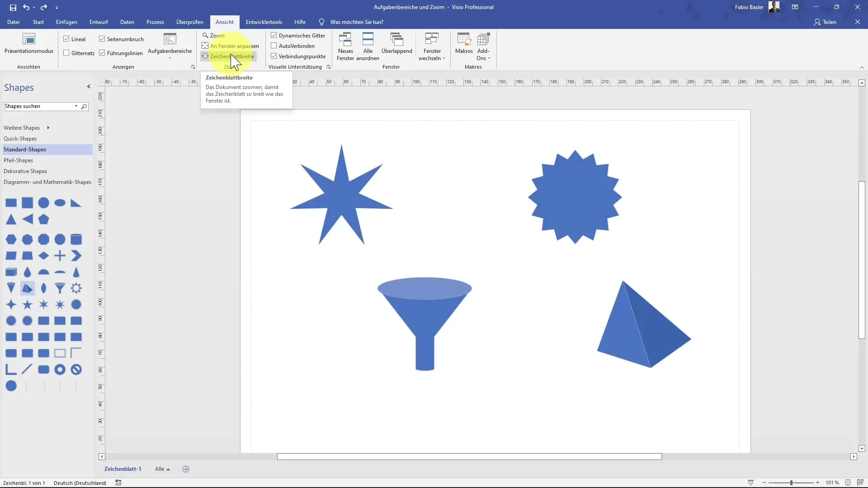The image size is (868, 488).
Task: Undo the last action
Action: pos(26,7)
